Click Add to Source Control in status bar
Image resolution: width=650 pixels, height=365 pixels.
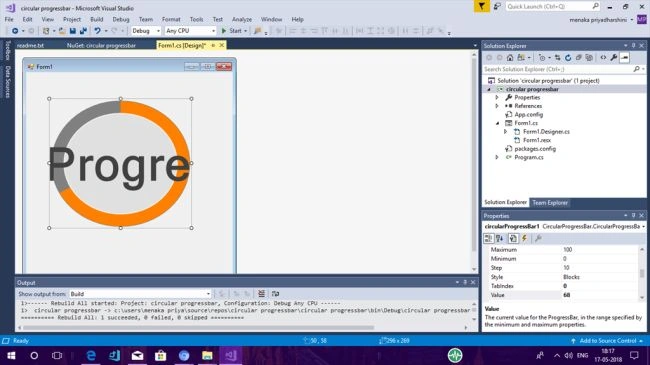coord(607,341)
